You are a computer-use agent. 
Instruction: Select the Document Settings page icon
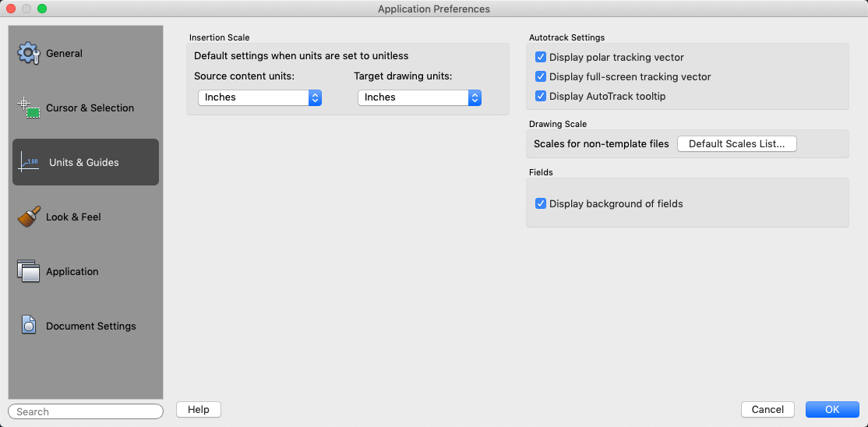coord(29,326)
